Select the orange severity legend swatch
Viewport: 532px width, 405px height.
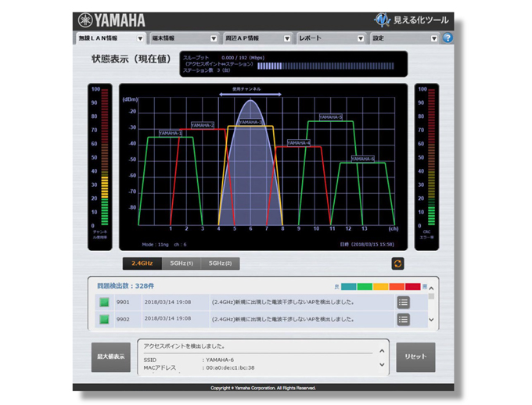coord(397,287)
